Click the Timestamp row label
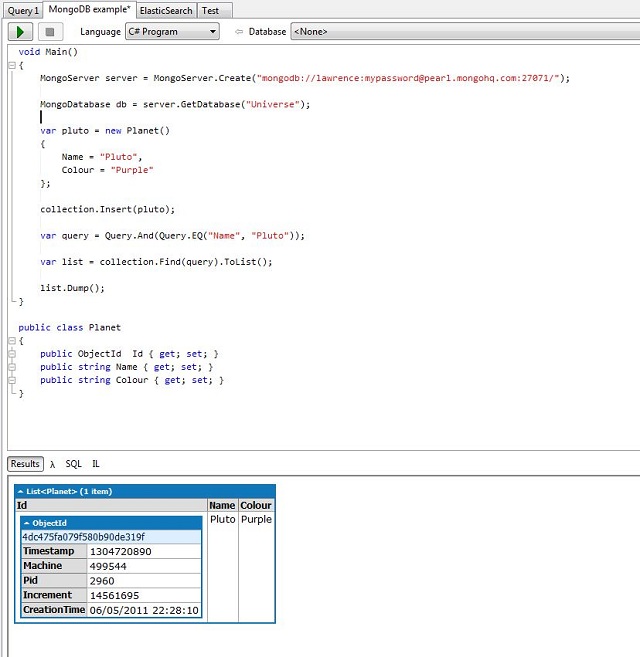 point(54,551)
